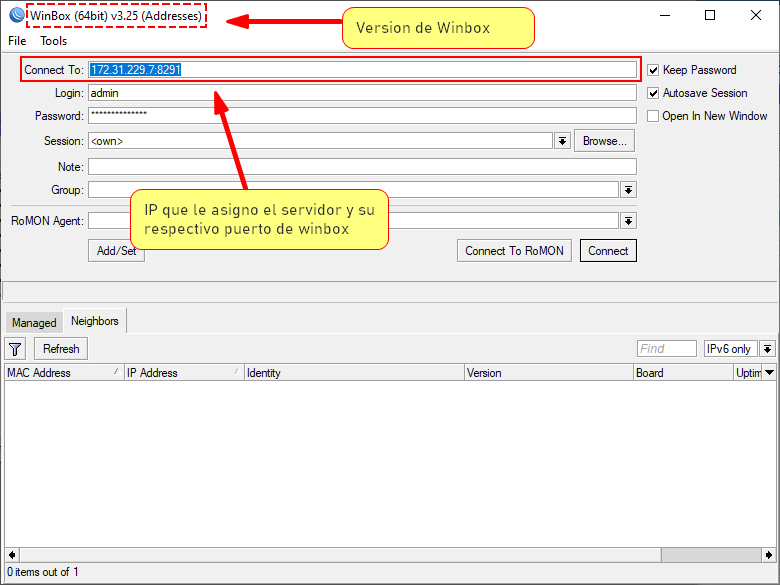Sort by Identity column header

pos(354,373)
